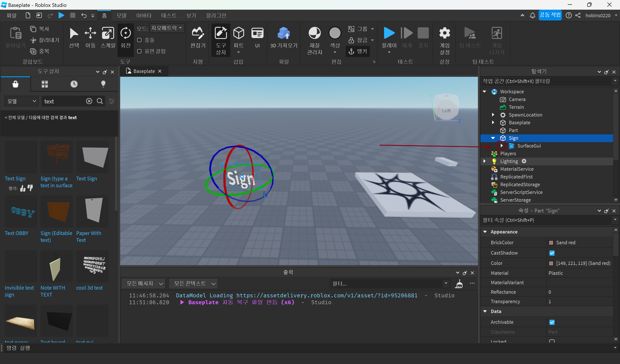Click the toolbox search magnifier icon
Image resolution: width=620 pixels, height=364 pixels.
point(100,101)
